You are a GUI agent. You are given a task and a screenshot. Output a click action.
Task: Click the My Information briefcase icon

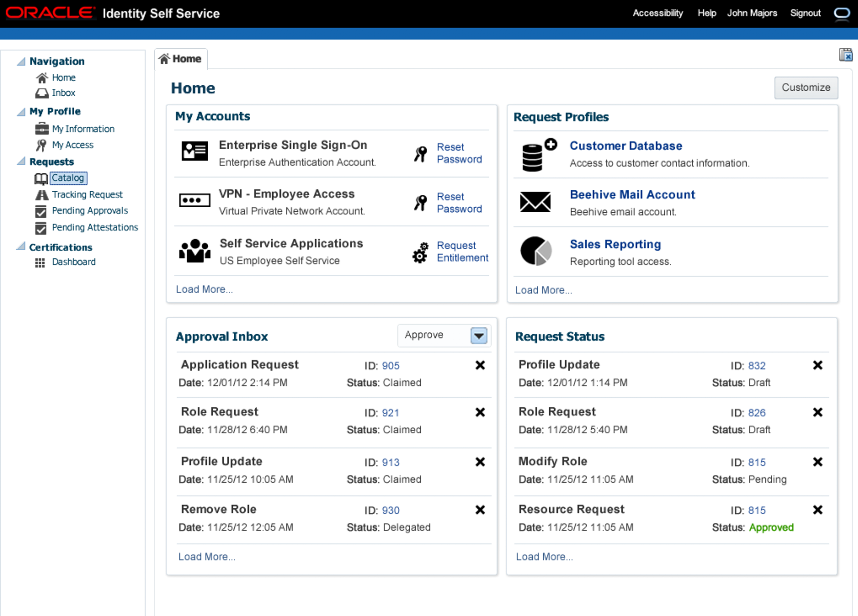point(42,129)
